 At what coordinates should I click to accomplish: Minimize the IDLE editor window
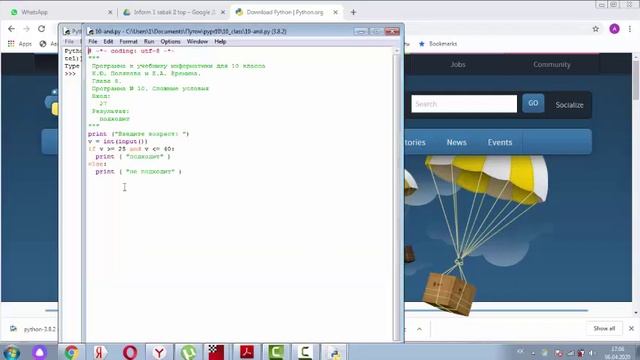360,31
